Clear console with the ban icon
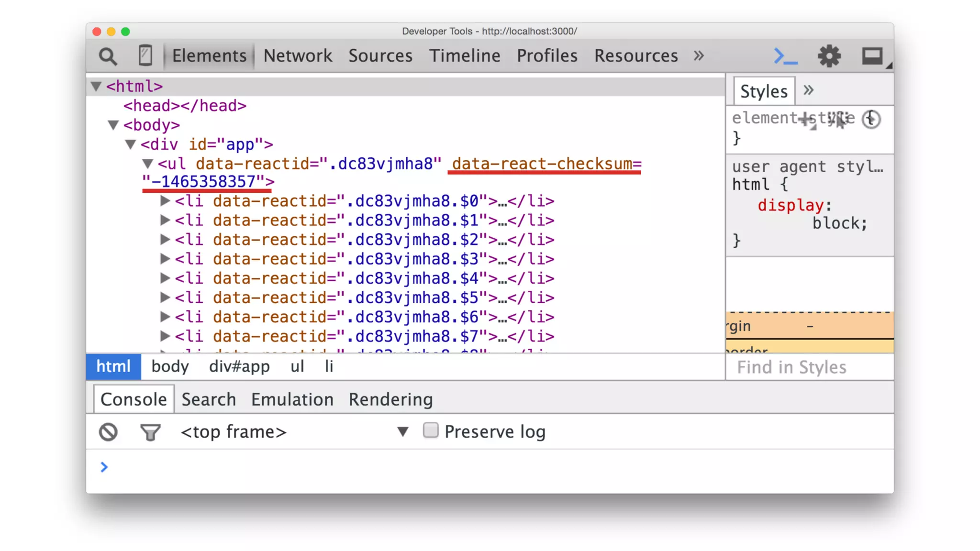980x551 pixels. [x=108, y=432]
